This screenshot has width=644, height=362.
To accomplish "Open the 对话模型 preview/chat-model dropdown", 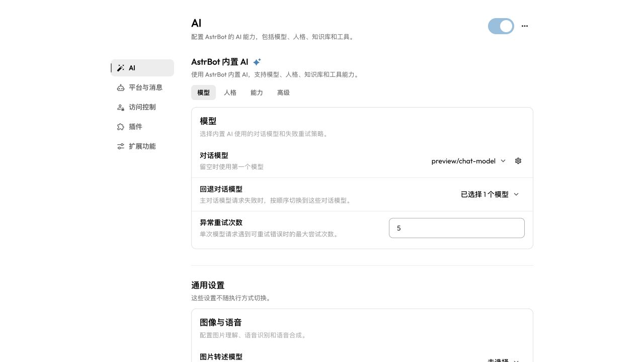I will tap(468, 161).
